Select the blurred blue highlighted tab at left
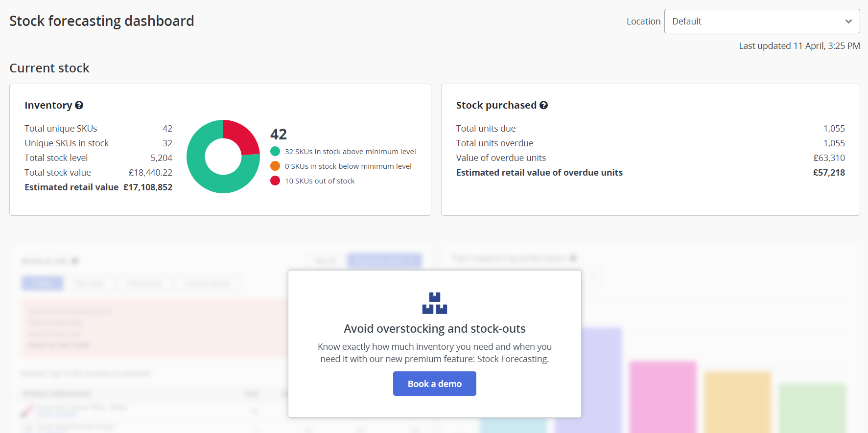The width and height of the screenshot is (868, 433). point(43,283)
